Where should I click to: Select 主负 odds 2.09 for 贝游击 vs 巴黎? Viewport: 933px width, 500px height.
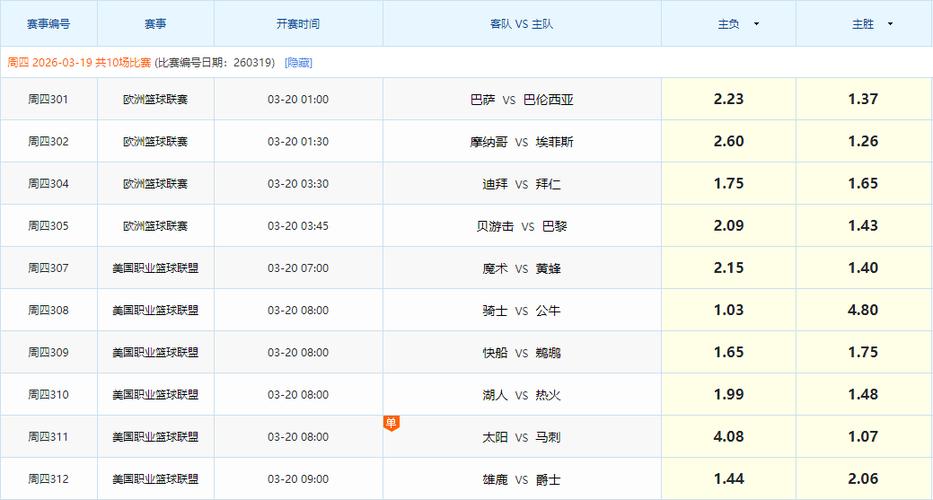(x=729, y=226)
